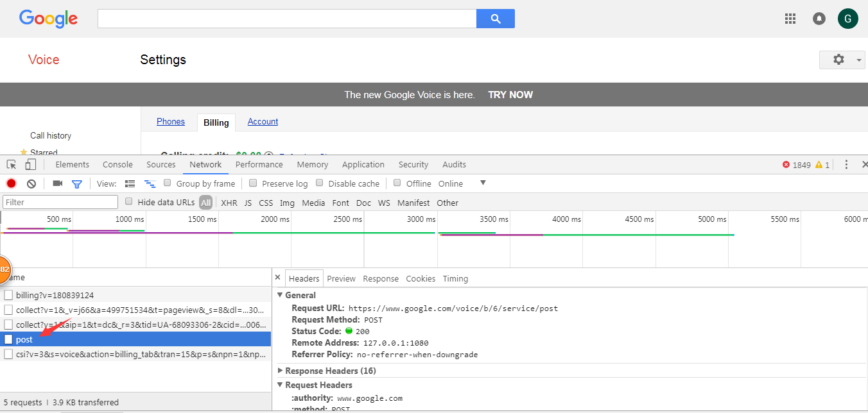
Task: Open the Google apps grid
Action: tap(790, 19)
